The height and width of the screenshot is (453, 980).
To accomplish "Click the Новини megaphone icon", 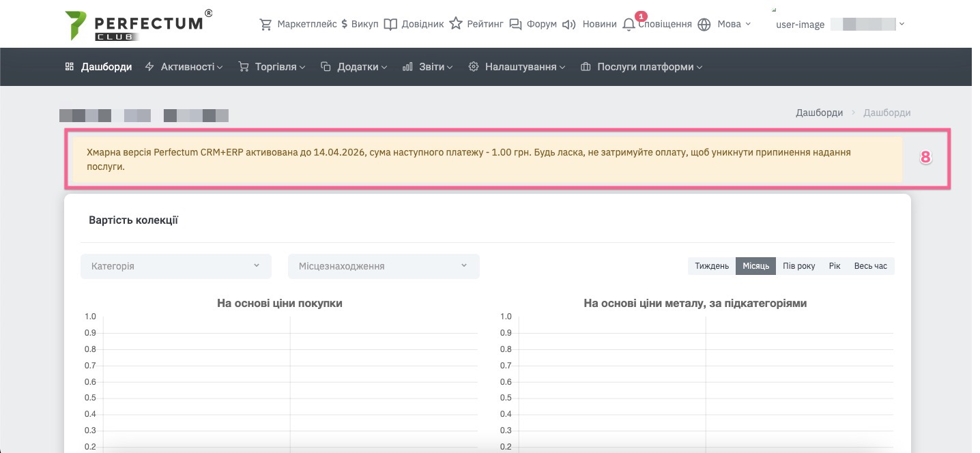I will pyautogui.click(x=569, y=25).
